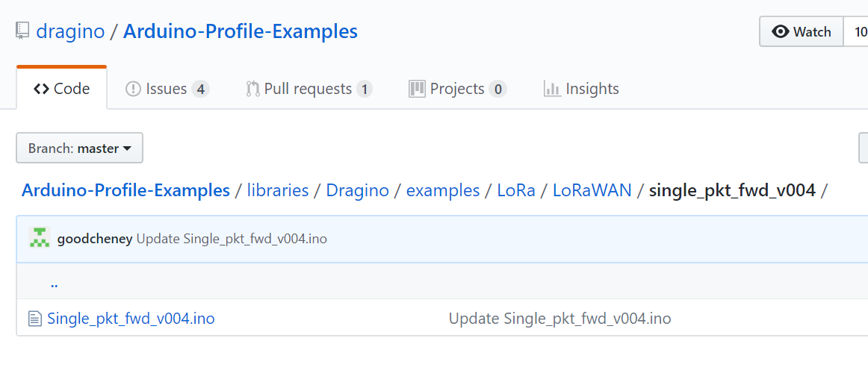Go up via the parent directory dots

coord(55,284)
